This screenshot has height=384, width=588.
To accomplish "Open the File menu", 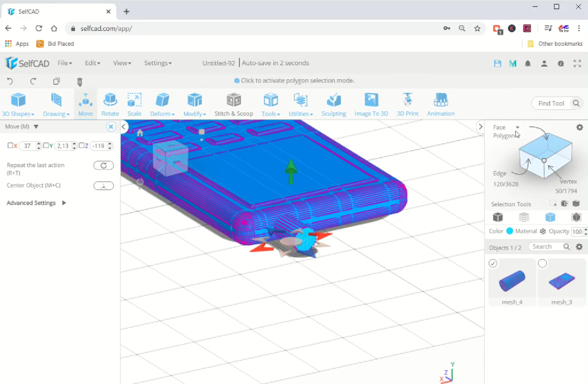I will click(x=65, y=63).
